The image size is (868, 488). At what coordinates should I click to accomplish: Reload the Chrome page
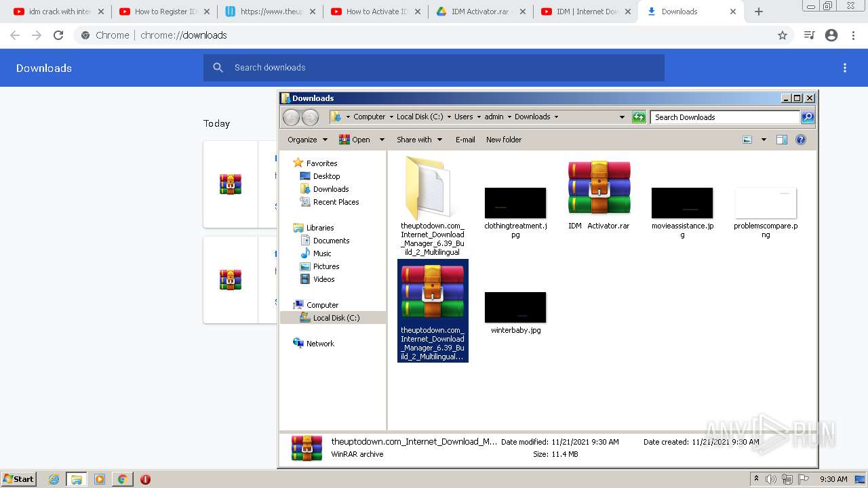(x=58, y=35)
